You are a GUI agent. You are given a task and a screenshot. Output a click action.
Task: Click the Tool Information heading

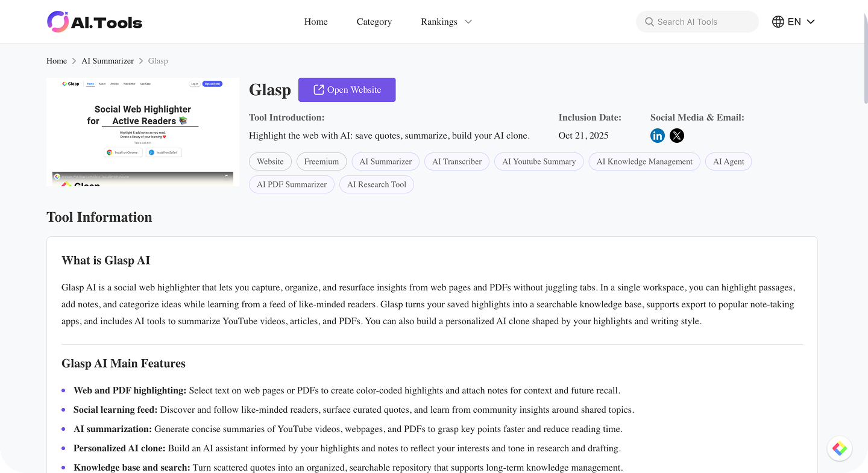[99, 217]
